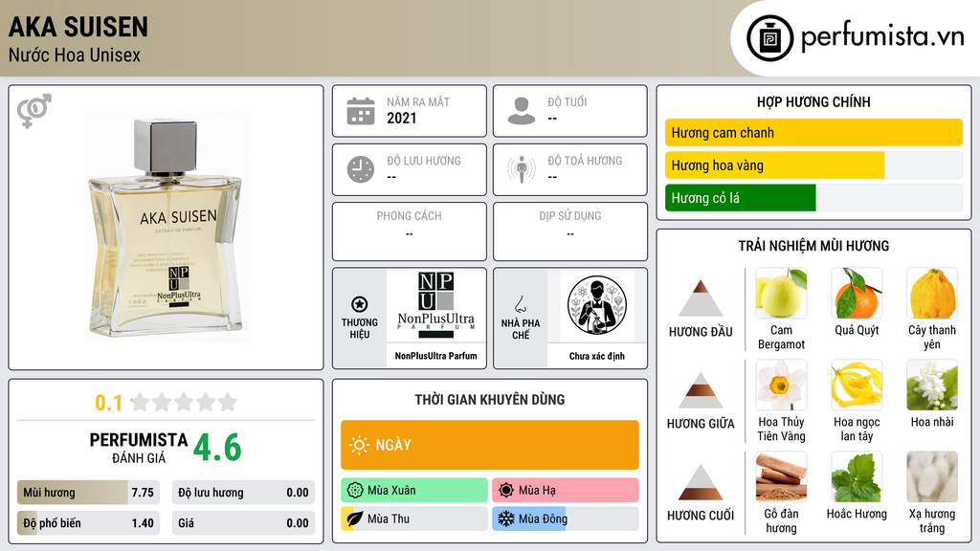This screenshot has height=551, width=980.
Task: Click the 0.1 user rating number
Action: (108, 403)
